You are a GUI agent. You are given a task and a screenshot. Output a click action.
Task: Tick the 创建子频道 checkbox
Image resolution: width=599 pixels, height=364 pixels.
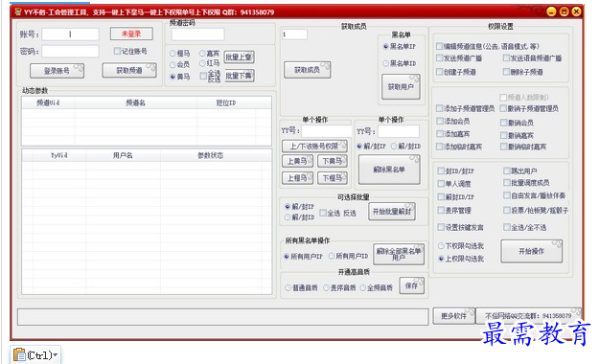tap(440, 72)
